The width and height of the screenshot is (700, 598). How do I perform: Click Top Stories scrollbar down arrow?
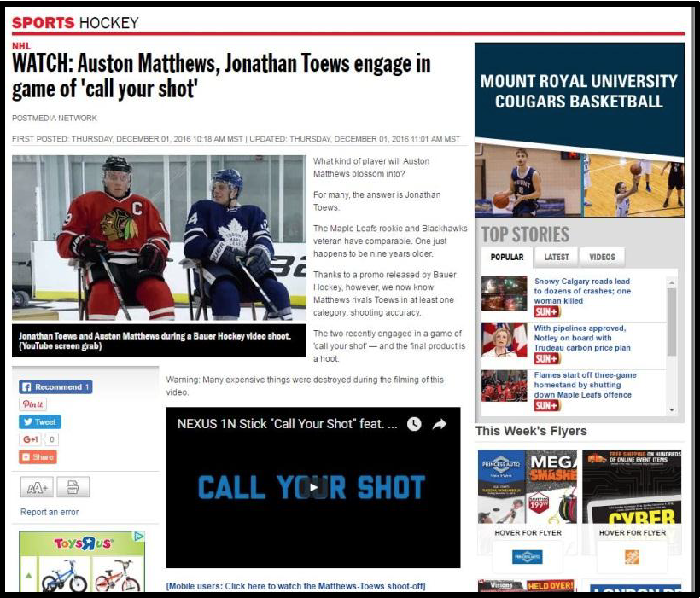point(672,409)
